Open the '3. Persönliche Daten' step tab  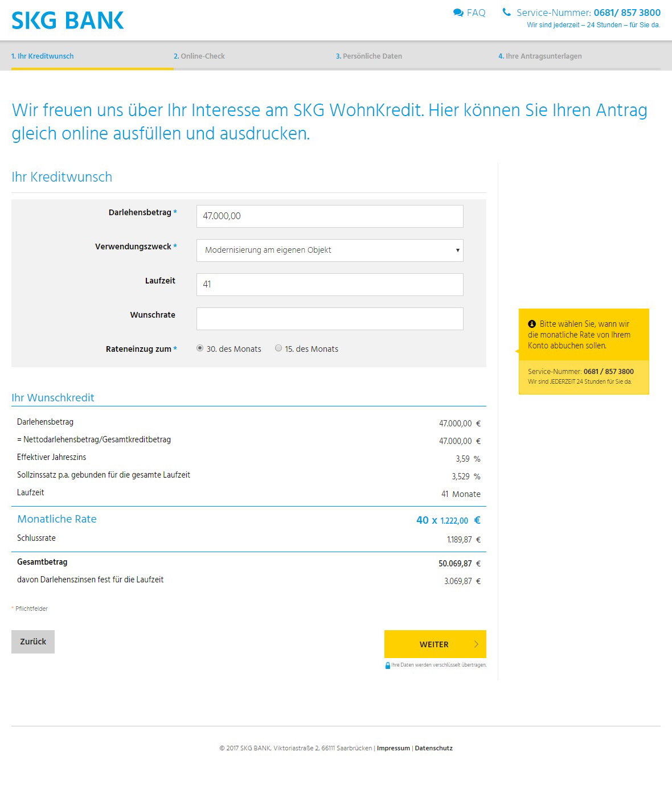click(369, 56)
